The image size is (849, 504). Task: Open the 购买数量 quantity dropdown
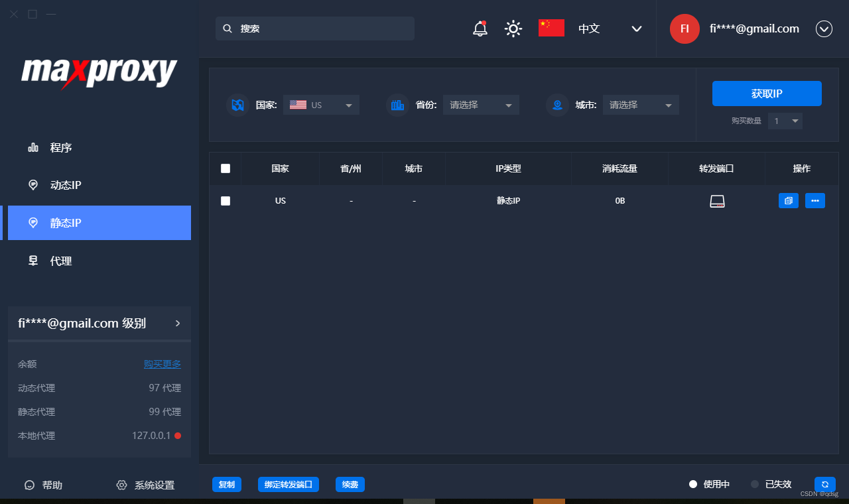pos(785,121)
